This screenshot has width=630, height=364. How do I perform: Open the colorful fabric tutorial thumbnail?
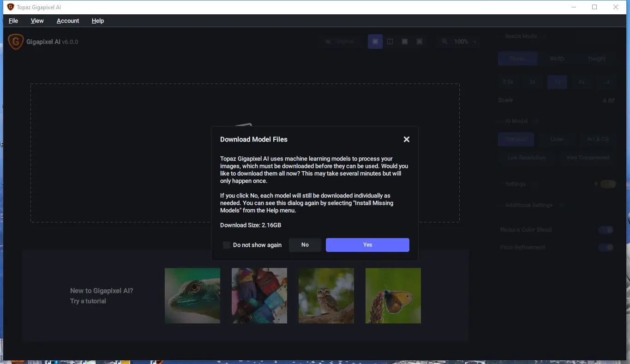click(x=259, y=296)
